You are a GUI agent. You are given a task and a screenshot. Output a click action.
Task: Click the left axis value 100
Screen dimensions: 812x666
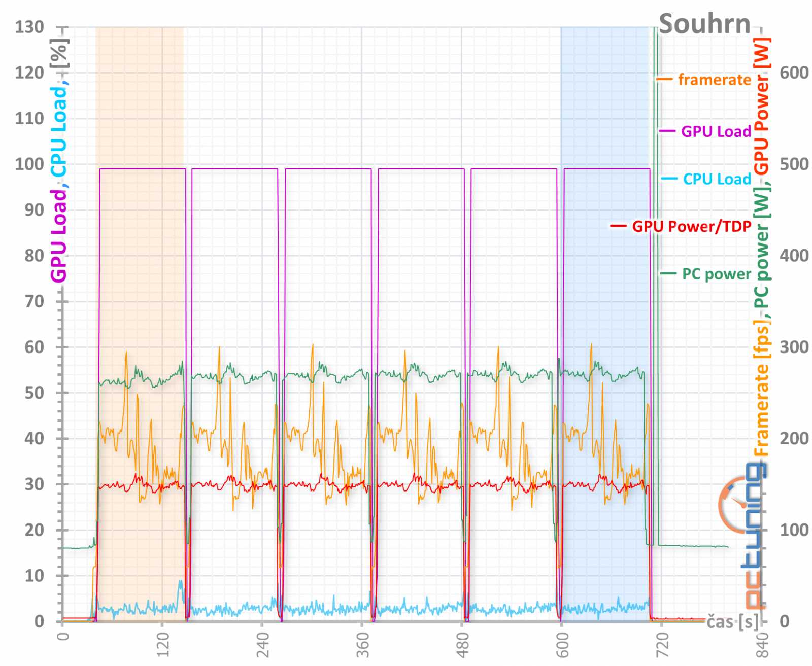click(x=29, y=164)
